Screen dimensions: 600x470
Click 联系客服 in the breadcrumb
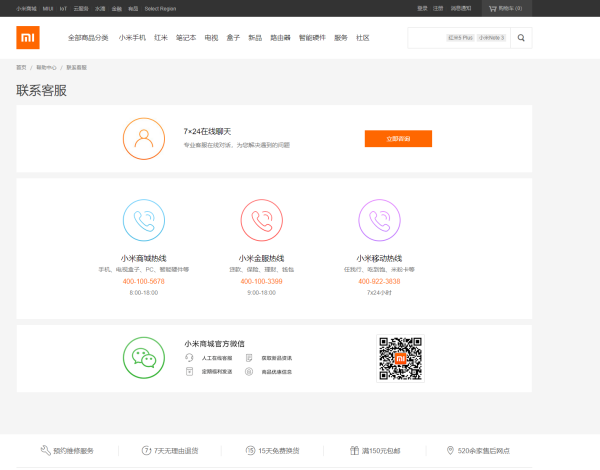click(77, 67)
